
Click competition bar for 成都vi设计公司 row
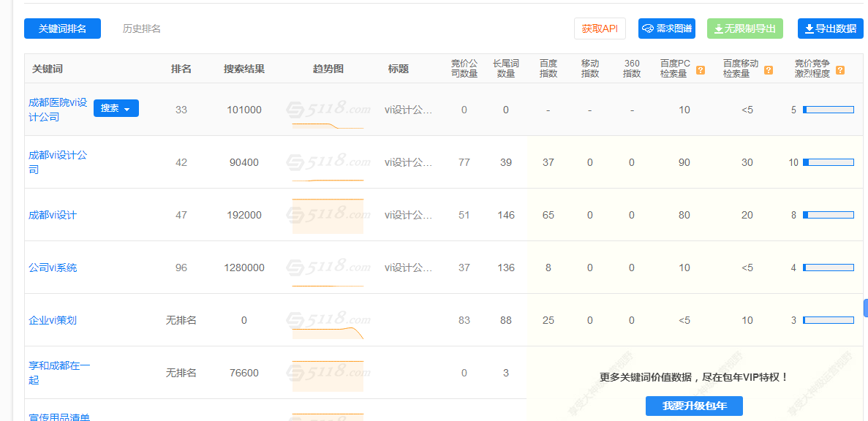tap(828, 162)
